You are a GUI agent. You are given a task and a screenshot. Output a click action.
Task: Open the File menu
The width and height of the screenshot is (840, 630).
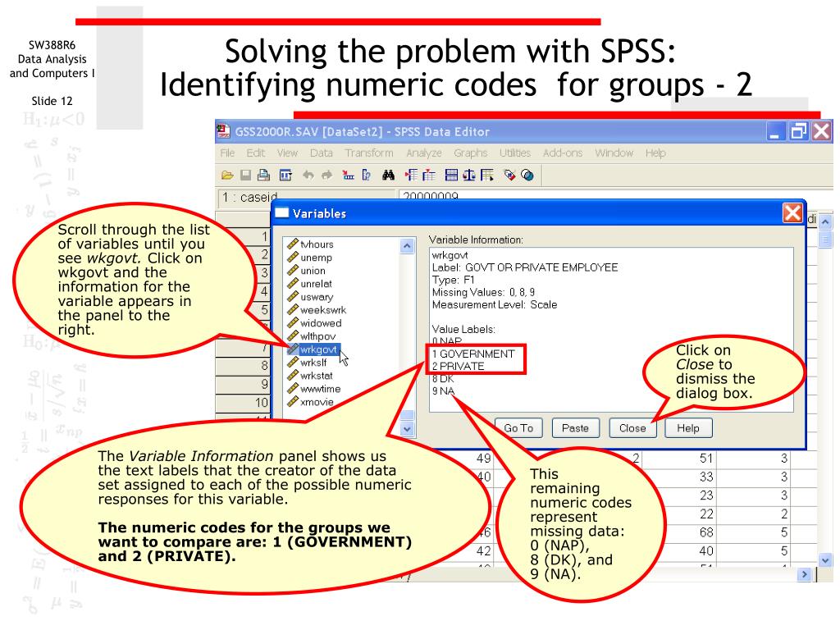coord(227,153)
